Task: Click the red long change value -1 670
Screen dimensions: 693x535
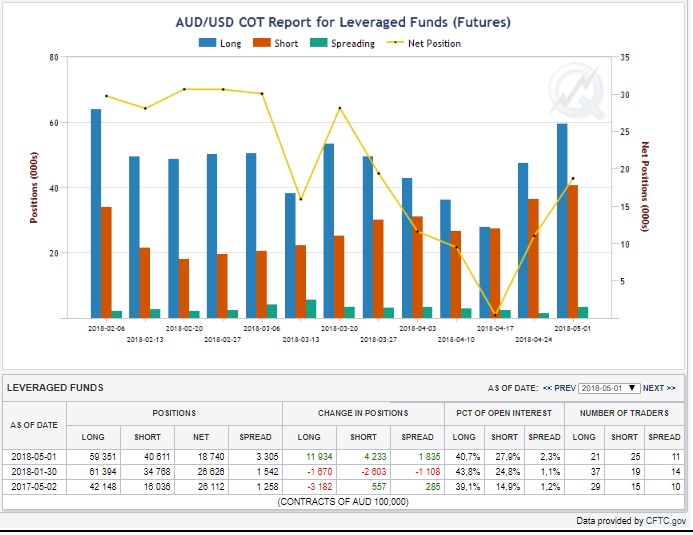Action: coord(320,471)
